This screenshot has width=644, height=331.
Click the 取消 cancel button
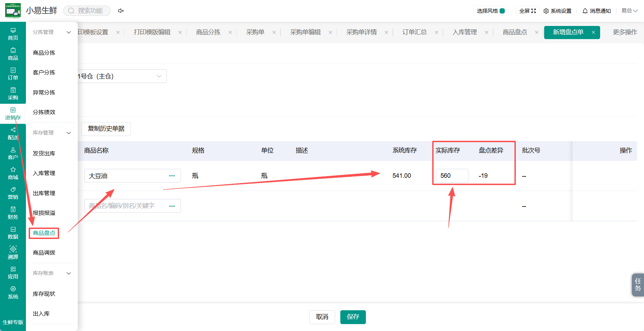(x=322, y=317)
